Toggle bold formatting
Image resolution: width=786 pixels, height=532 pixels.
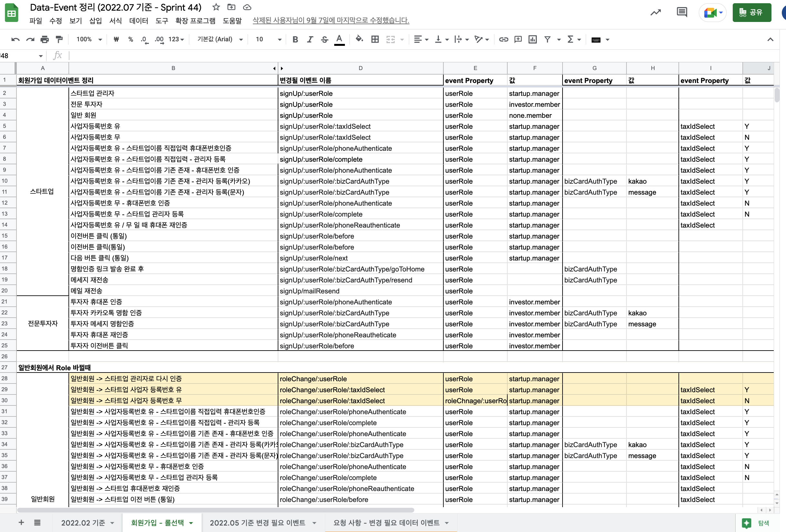295,39
